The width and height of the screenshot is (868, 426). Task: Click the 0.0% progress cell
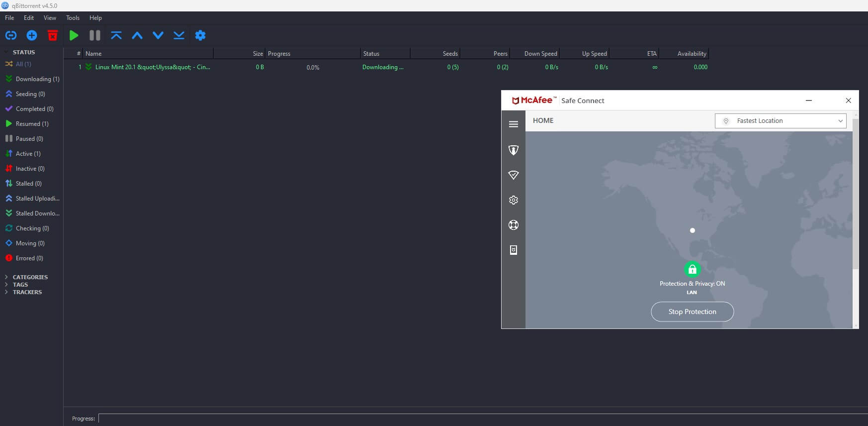313,67
